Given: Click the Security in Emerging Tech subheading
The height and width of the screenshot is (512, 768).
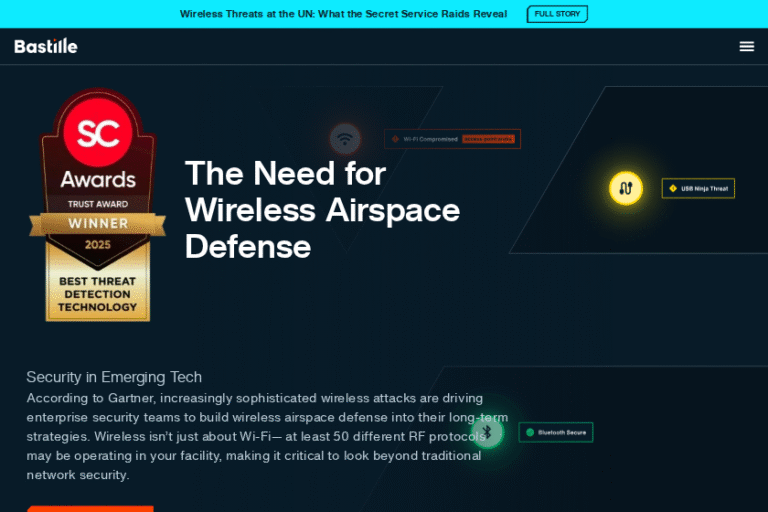Looking at the screenshot, I should click(x=114, y=377).
